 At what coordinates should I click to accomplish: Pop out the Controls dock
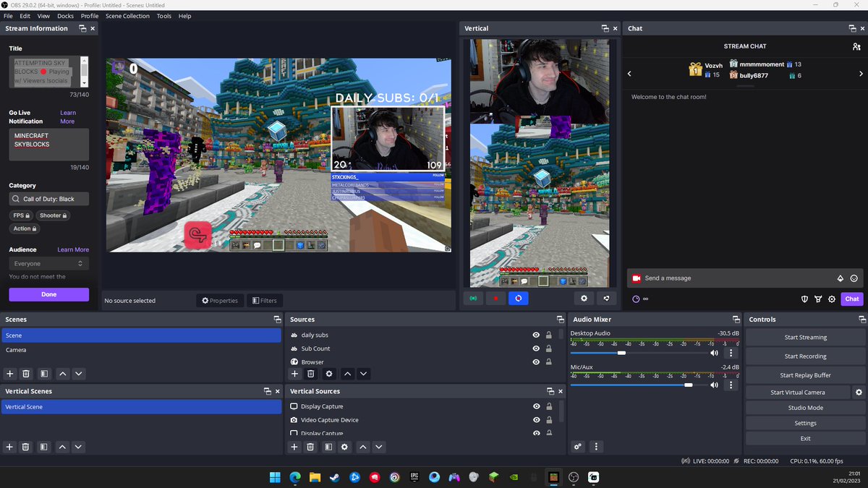click(862, 320)
